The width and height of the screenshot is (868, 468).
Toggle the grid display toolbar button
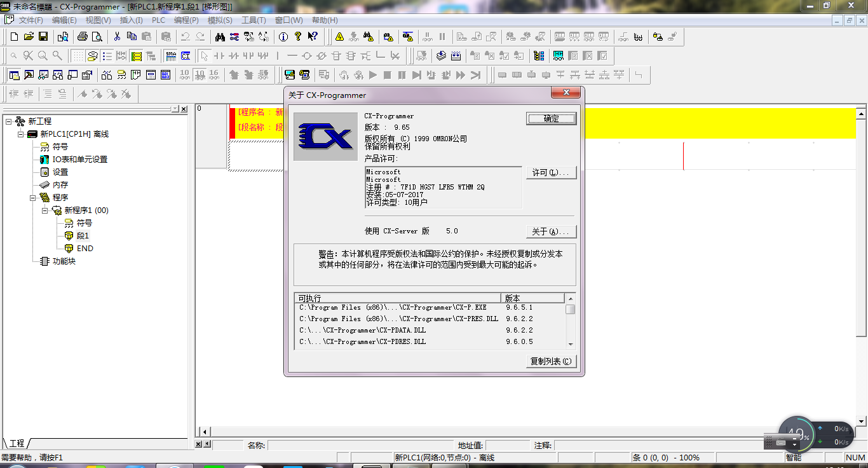click(x=78, y=56)
